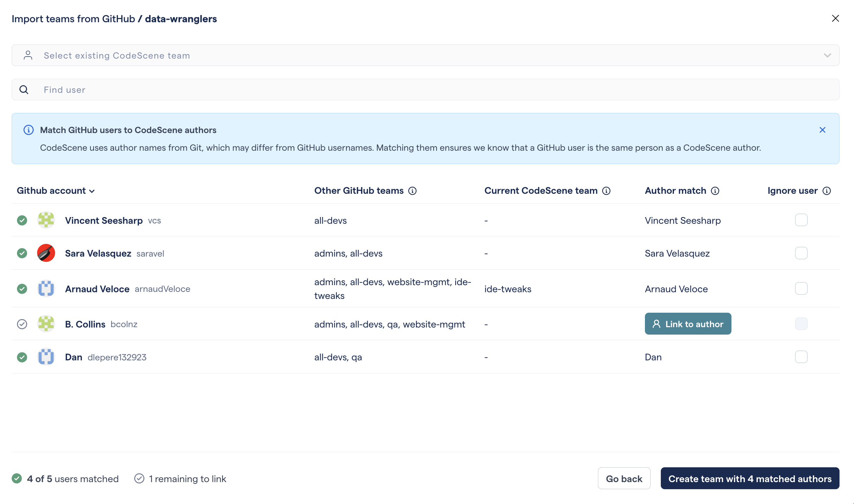Click the info icon beside Current CodeScene team
The height and width of the screenshot is (504, 854).
[606, 191]
